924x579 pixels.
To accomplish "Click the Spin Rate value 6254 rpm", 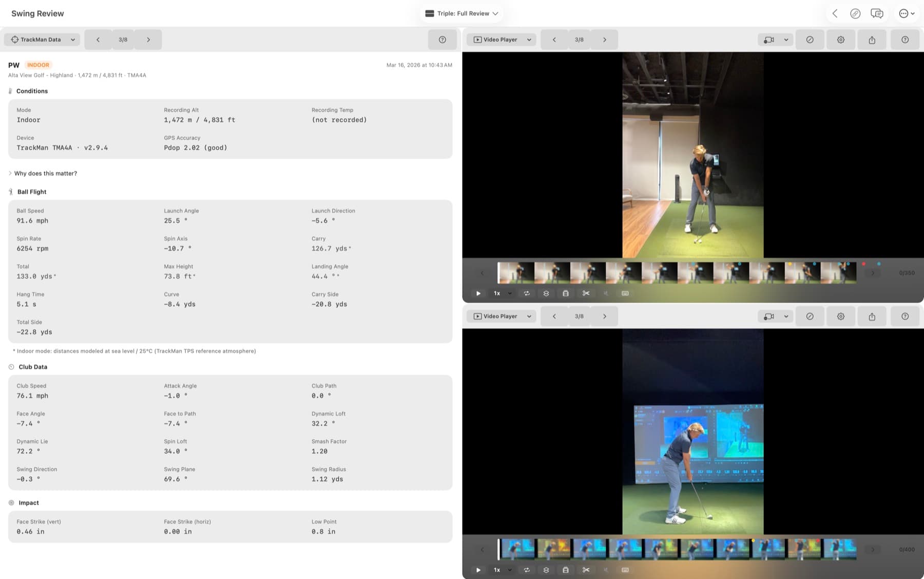I will click(32, 249).
